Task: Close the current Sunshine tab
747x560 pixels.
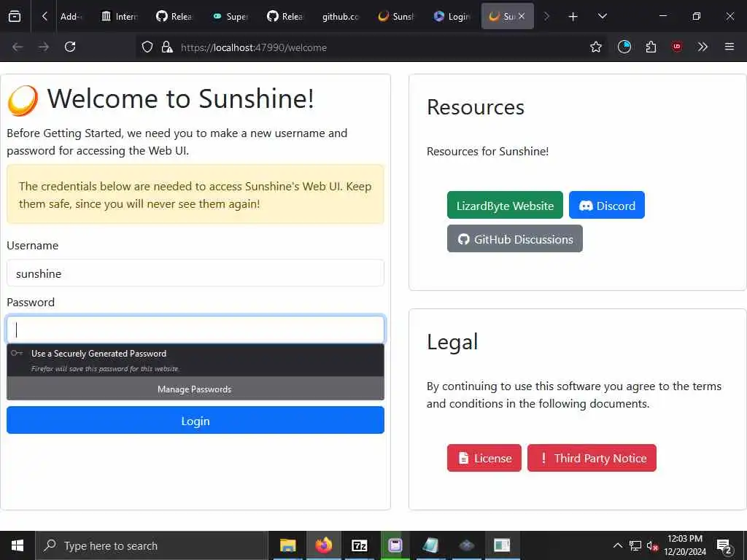Action: pos(522,16)
